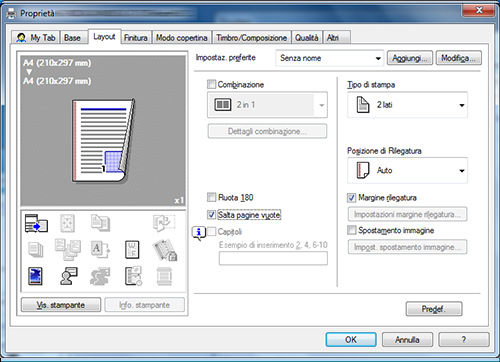Viewport: 500px width, 362px height.
Task: Open the Finitura tab
Action: point(136,38)
